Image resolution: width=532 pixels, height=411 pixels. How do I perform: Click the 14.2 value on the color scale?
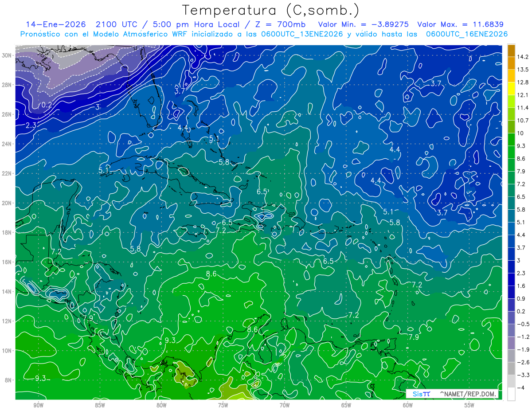(x=523, y=57)
